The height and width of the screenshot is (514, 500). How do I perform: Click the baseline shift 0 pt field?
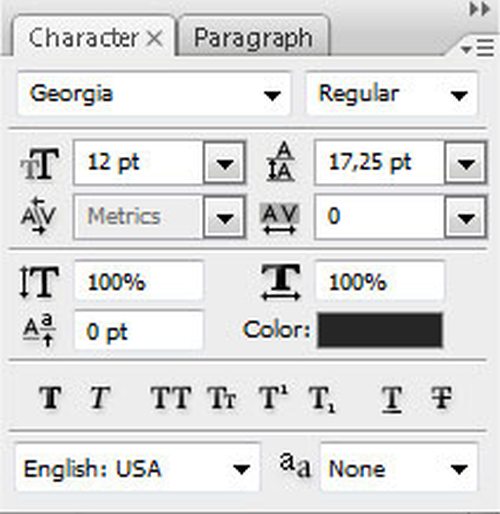coord(139,331)
